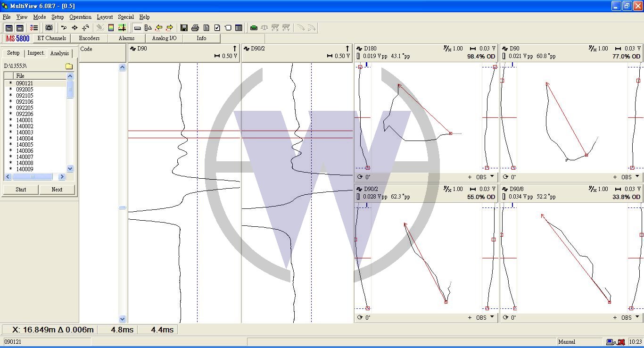Switch to the Setup tab
This screenshot has width=644, height=348.
click(x=13, y=53)
